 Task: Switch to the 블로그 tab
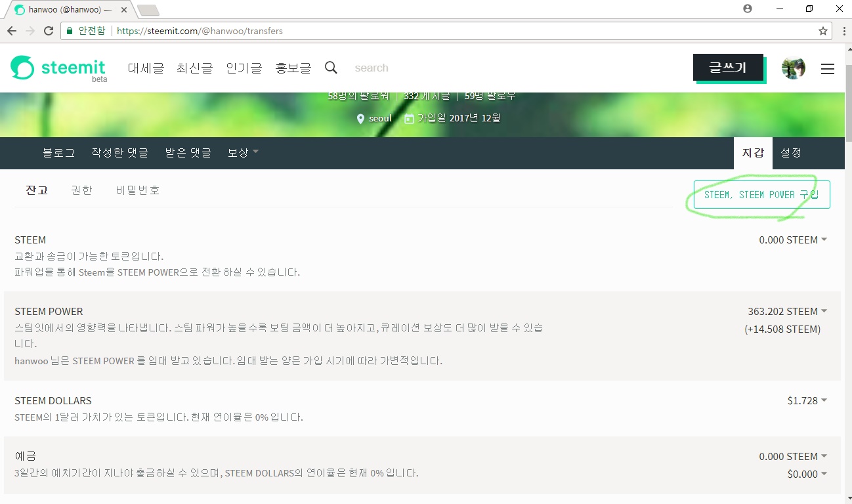click(x=59, y=152)
